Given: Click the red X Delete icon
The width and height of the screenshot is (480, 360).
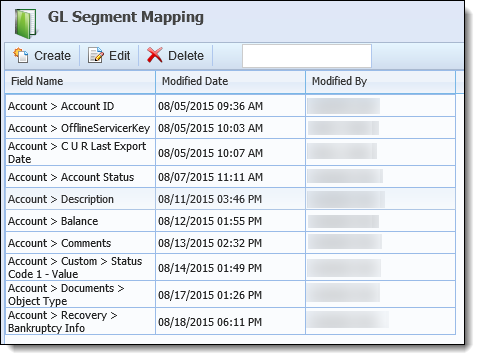Looking at the screenshot, I should 155,55.
